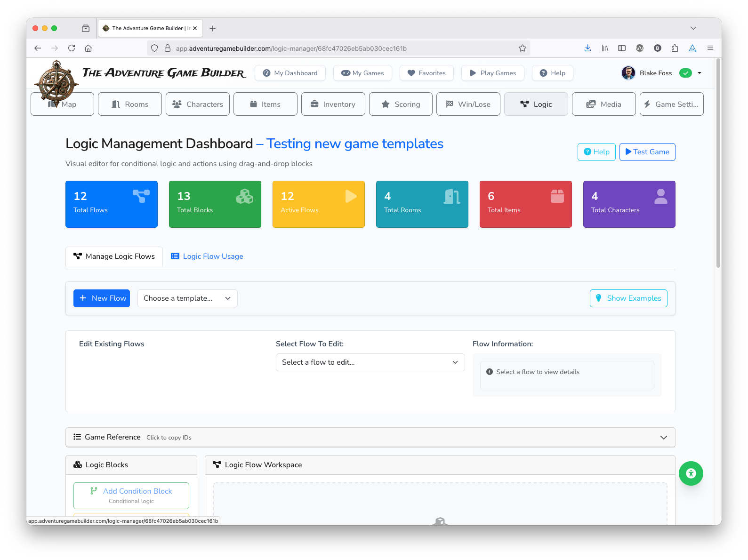748x560 pixels.
Task: Click Blake Foss profile avatar
Action: 628,73
